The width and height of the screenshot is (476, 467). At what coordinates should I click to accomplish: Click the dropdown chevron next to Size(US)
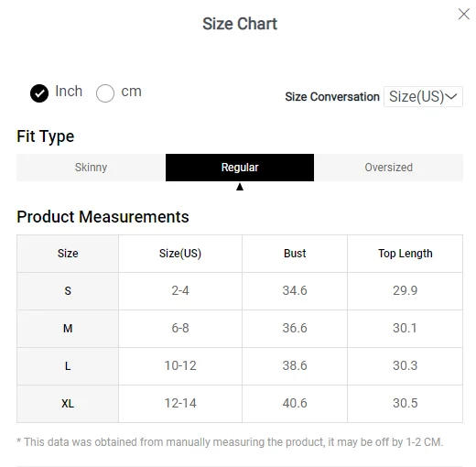pyautogui.click(x=451, y=96)
